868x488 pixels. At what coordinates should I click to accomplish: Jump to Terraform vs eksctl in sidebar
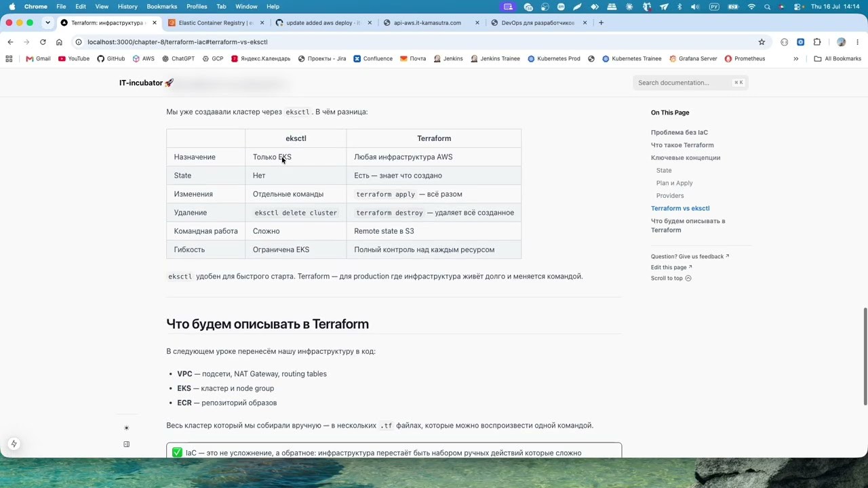click(680, 209)
